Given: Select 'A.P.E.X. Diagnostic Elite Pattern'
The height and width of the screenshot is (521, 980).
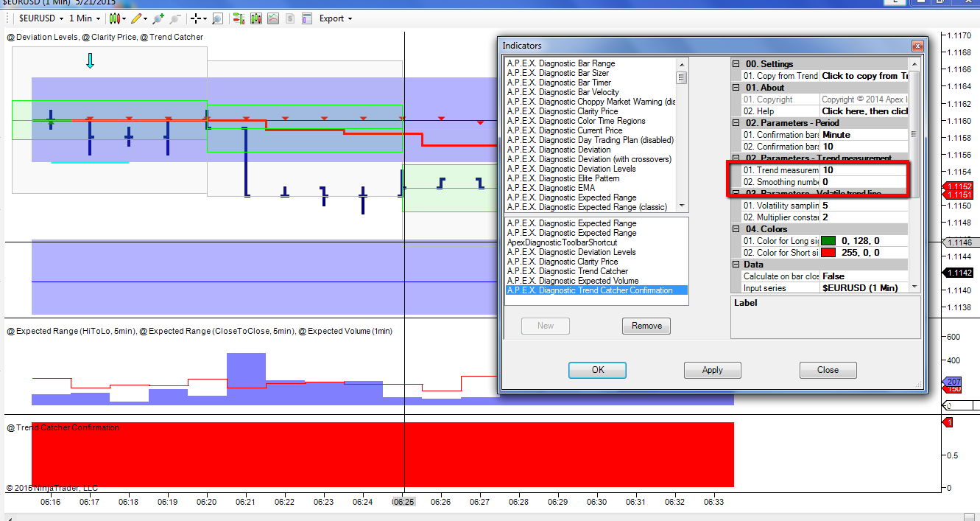Looking at the screenshot, I should 563,178.
